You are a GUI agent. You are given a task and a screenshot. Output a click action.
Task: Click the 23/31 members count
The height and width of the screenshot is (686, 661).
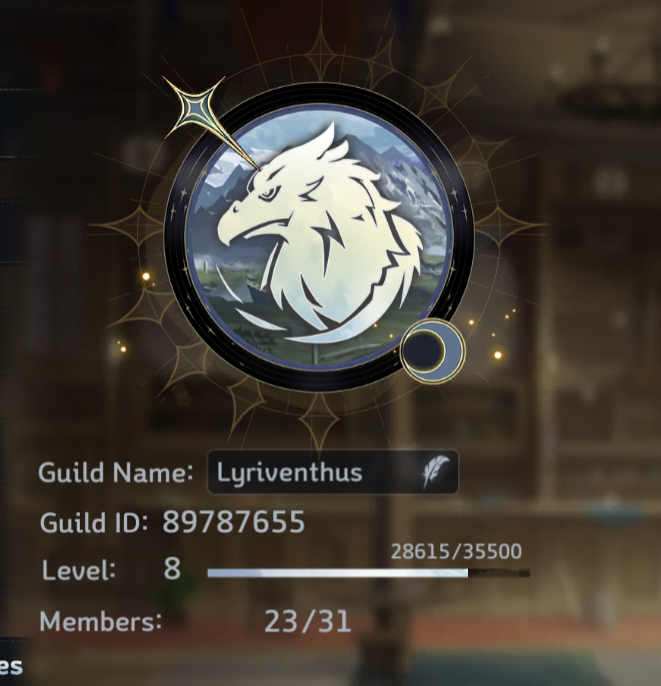tap(308, 622)
